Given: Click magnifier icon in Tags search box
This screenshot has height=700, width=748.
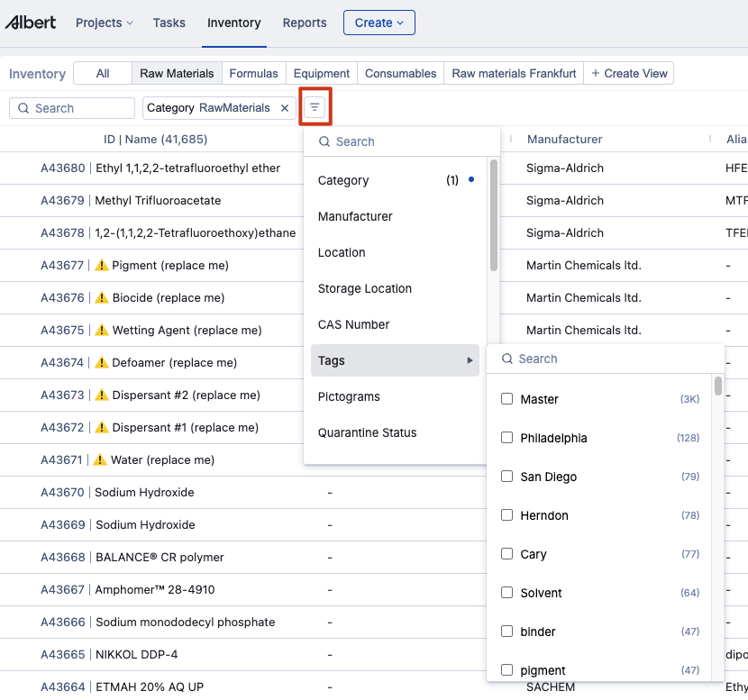Looking at the screenshot, I should click(506, 359).
